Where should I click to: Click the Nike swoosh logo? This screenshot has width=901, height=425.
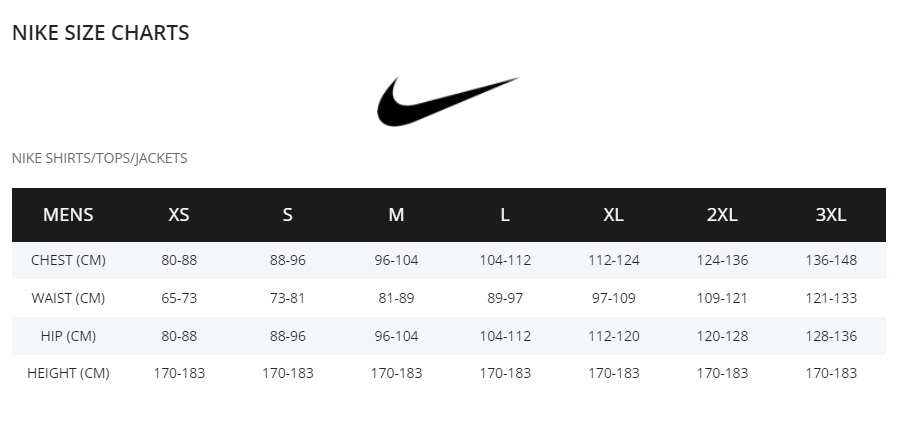click(447, 102)
